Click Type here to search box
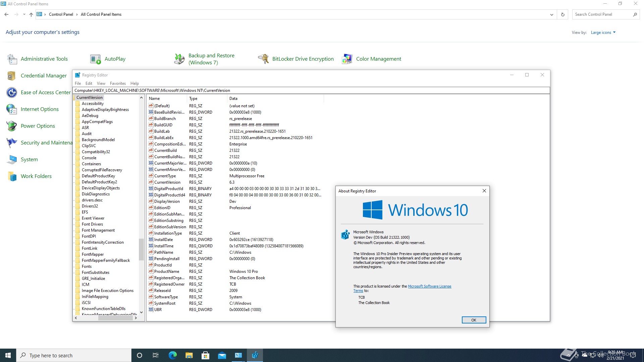Screen dimensions: 644x362 [74, 355]
